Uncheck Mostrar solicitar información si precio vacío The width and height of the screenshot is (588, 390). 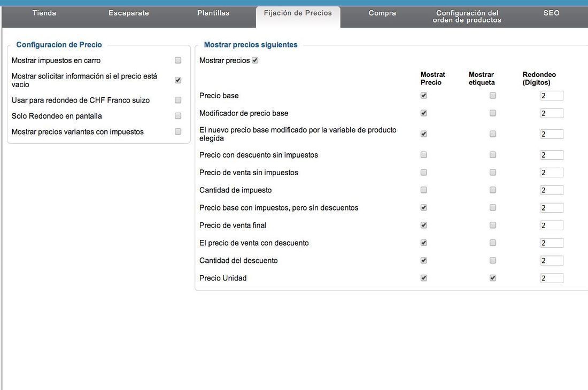click(178, 80)
